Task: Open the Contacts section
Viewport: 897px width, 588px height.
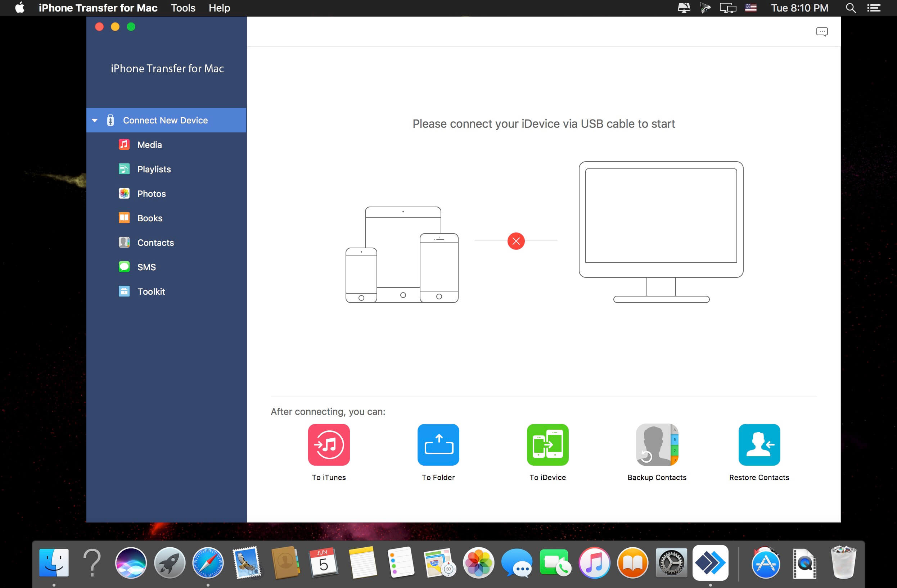Action: tap(155, 242)
